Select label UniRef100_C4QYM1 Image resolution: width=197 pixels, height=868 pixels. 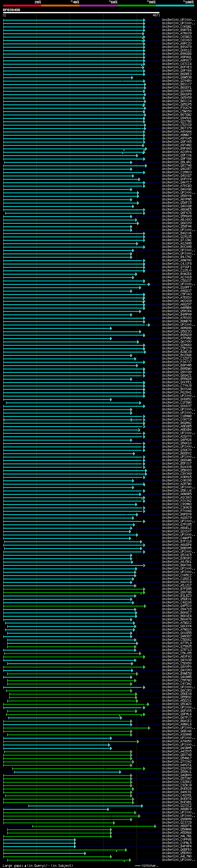click(177, 795)
